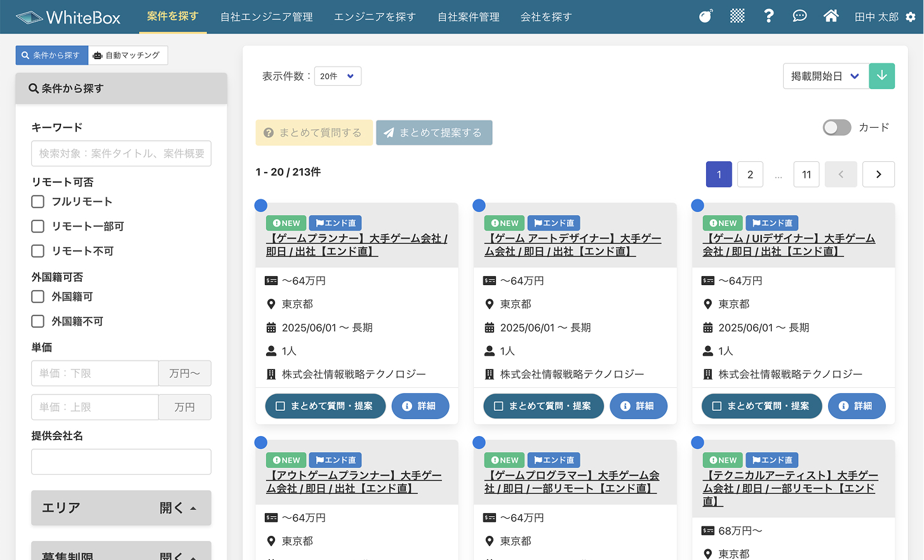Open 【アウトゲームプランナー】 job title link
The width and height of the screenshot is (924, 560).
[354, 482]
